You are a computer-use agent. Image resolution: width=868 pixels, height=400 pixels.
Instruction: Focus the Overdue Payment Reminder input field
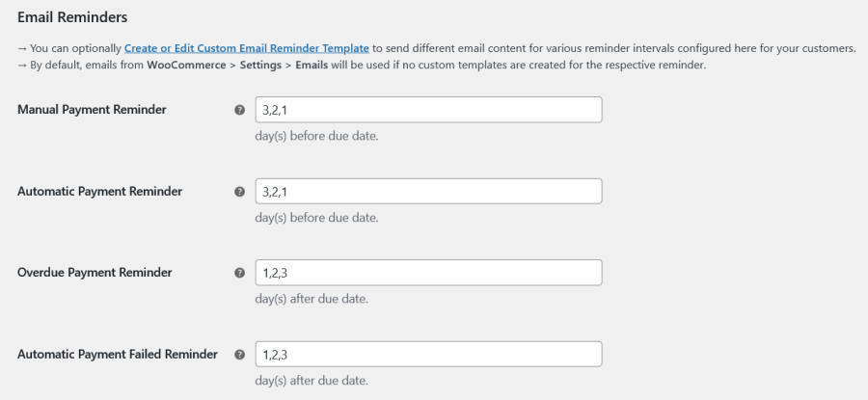428,273
